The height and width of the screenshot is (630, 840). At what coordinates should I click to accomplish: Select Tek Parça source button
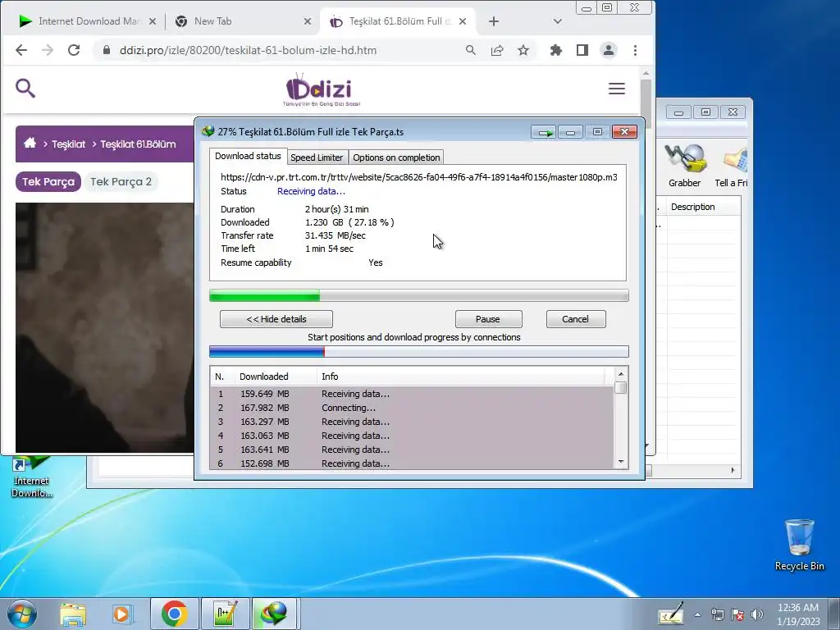48,181
